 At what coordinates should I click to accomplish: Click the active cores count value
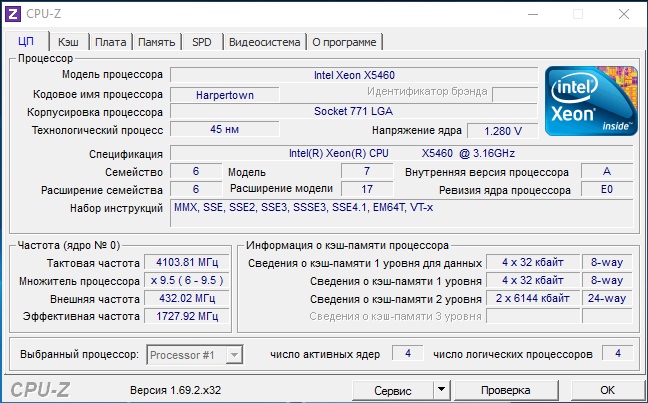click(x=408, y=353)
